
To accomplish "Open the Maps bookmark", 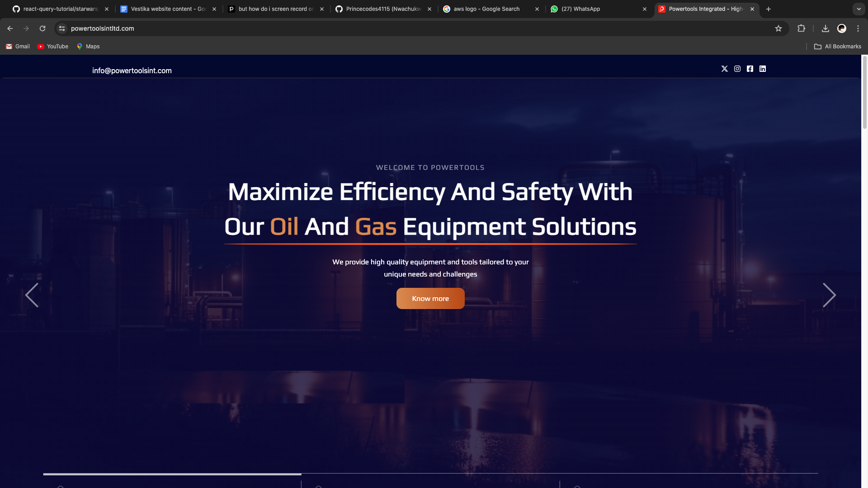I will click(88, 47).
